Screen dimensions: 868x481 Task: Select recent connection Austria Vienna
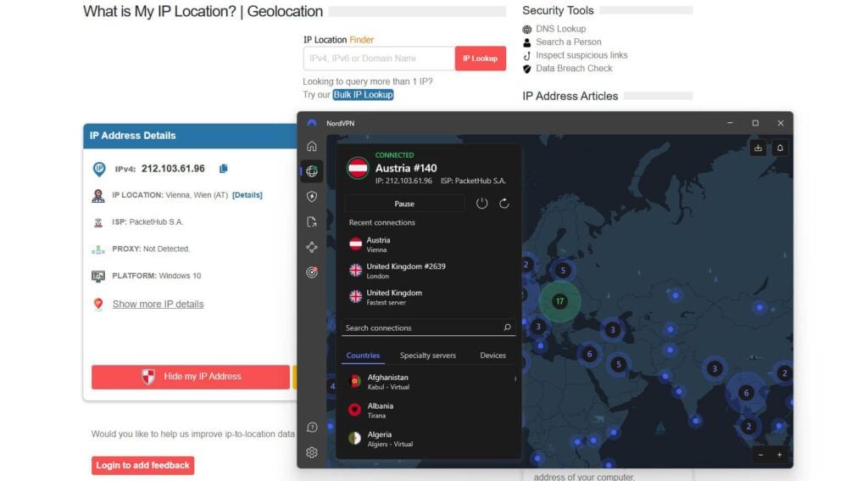pos(428,244)
